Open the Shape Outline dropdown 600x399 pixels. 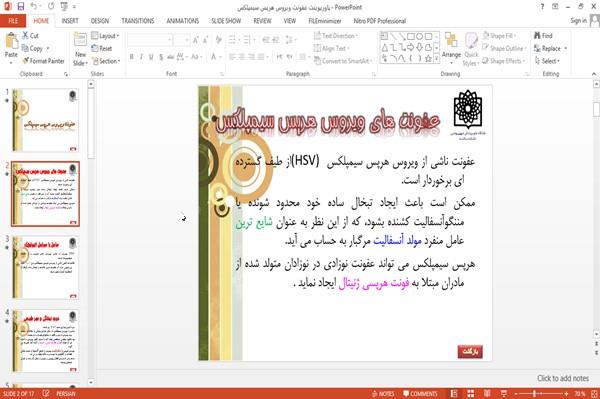coord(504,48)
